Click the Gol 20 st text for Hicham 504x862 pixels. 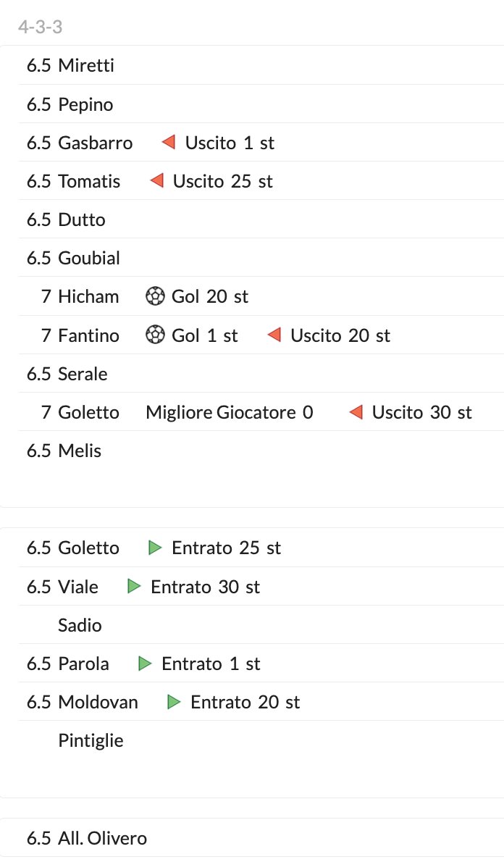click(x=210, y=296)
